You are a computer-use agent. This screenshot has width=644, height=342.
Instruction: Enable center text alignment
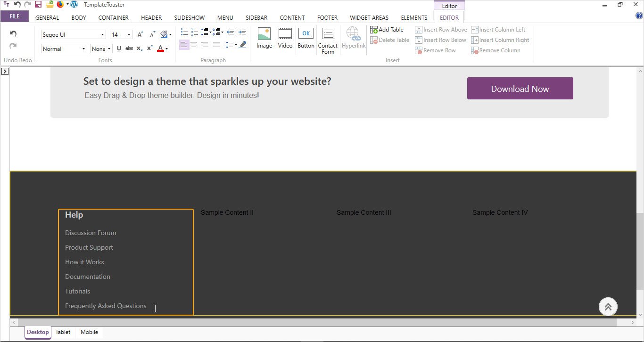pos(194,45)
